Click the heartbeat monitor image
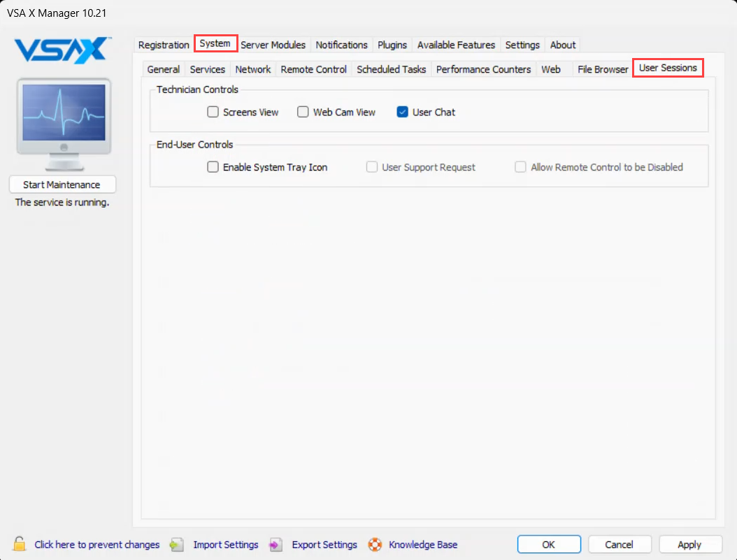This screenshot has width=737, height=560. coord(64,124)
